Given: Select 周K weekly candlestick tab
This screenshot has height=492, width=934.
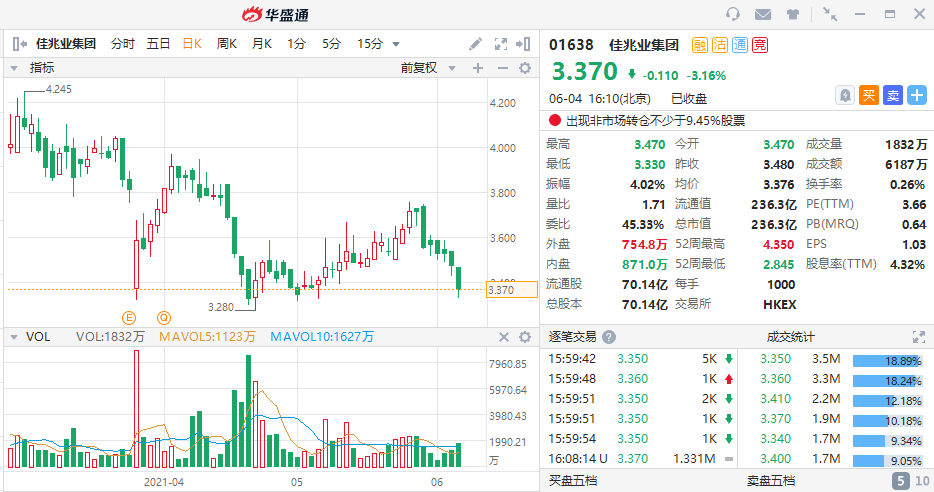Looking at the screenshot, I should (x=227, y=43).
